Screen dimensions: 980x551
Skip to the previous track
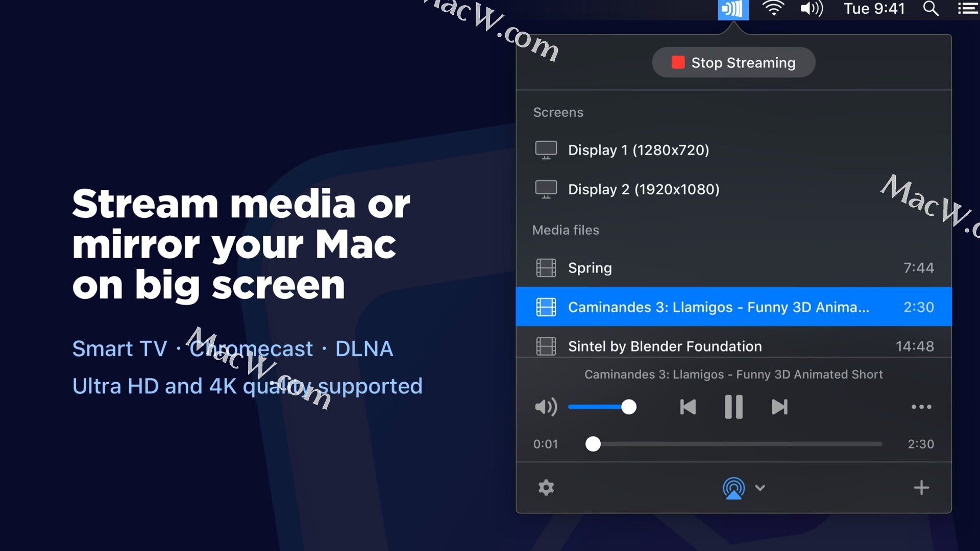coord(688,407)
